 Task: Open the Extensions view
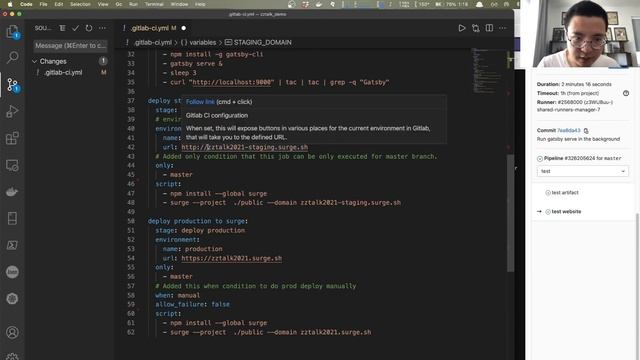12,138
